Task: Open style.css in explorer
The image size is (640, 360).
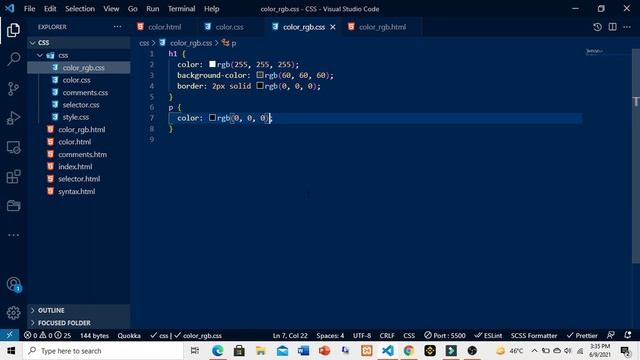Action: coord(79,117)
